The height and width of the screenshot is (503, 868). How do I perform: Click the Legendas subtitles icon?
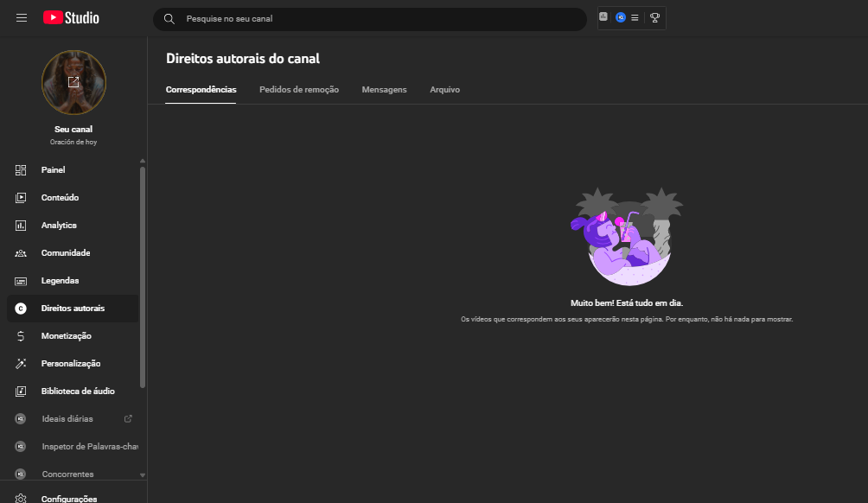(21, 281)
